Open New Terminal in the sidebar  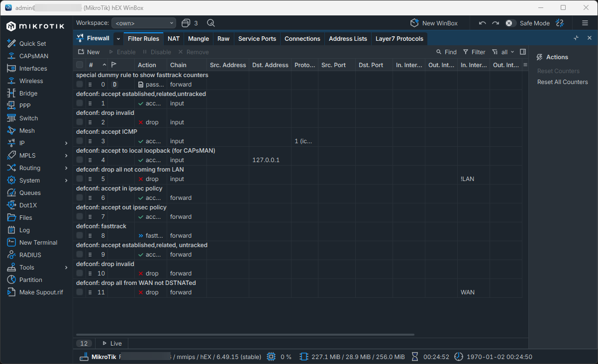click(x=38, y=242)
